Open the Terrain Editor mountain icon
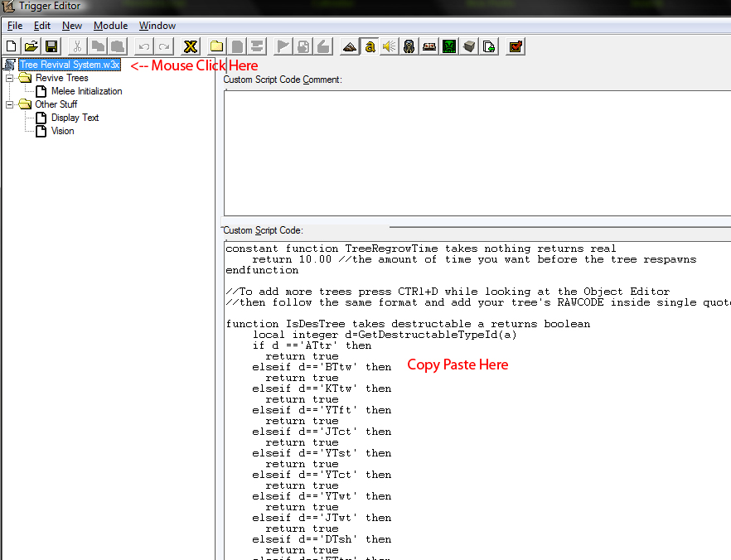 pyautogui.click(x=350, y=46)
